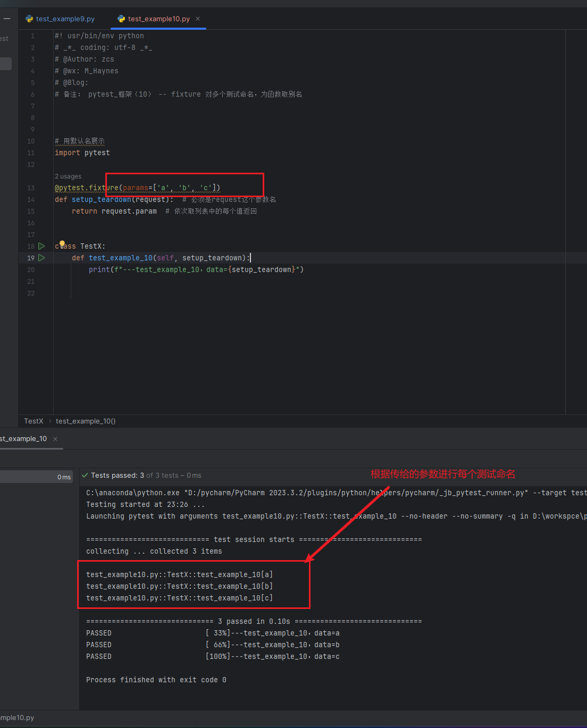
Task: Click the Python file icon on test_example10.py tab
Action: (x=121, y=19)
